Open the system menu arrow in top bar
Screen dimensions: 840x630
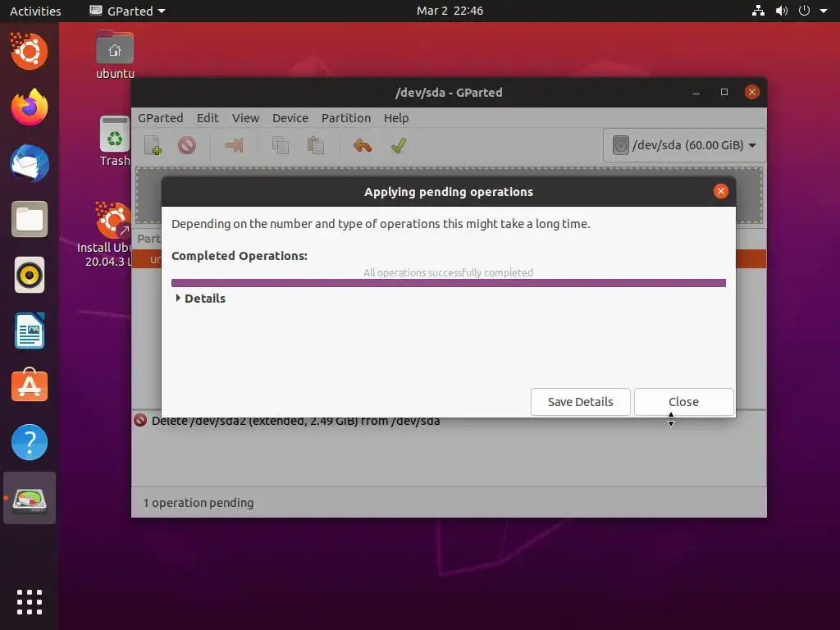[x=824, y=11]
